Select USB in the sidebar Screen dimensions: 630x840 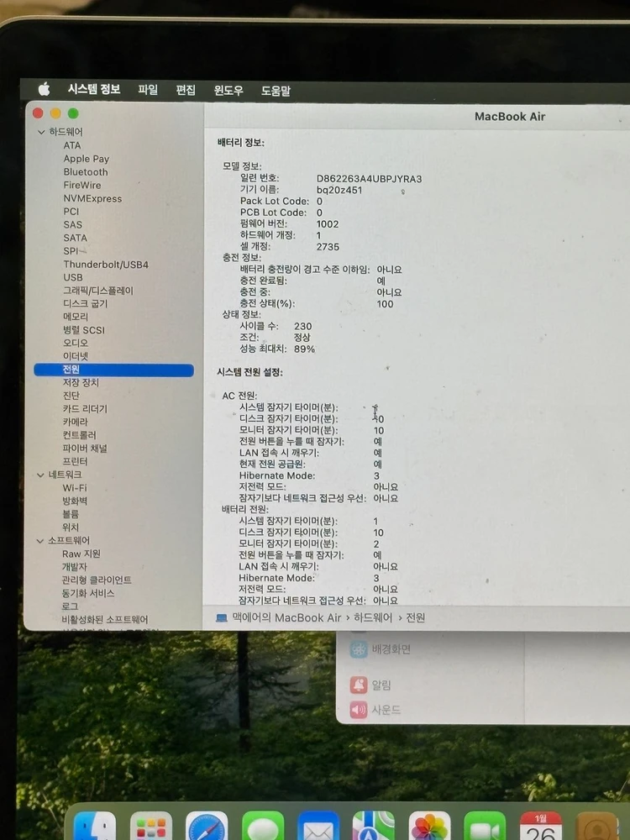[x=73, y=277]
